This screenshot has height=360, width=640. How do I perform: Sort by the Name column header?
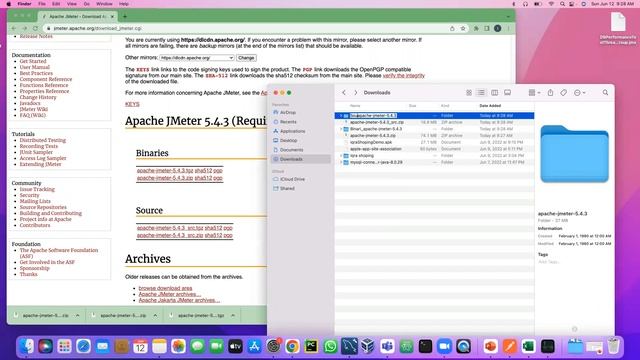click(355, 106)
